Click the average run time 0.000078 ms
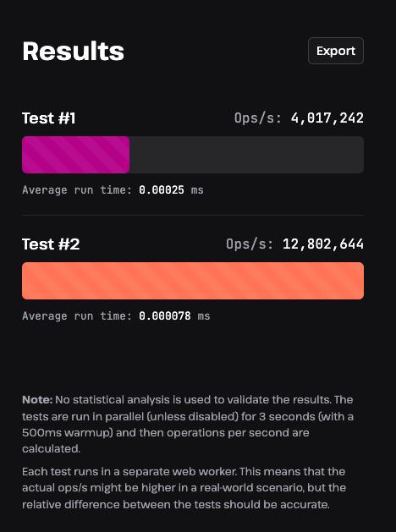The height and width of the screenshot is (532, 396). click(174, 316)
